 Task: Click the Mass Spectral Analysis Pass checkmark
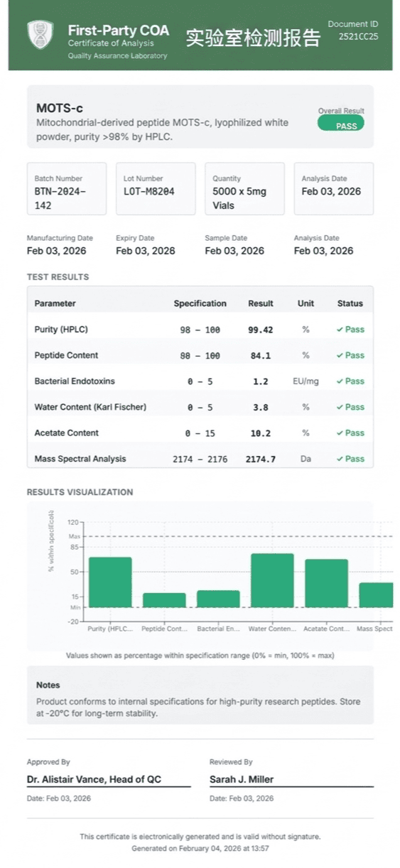coord(340,459)
